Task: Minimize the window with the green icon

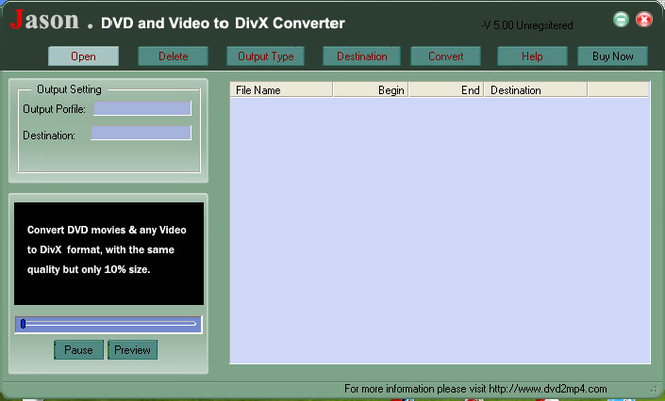Action: point(621,19)
